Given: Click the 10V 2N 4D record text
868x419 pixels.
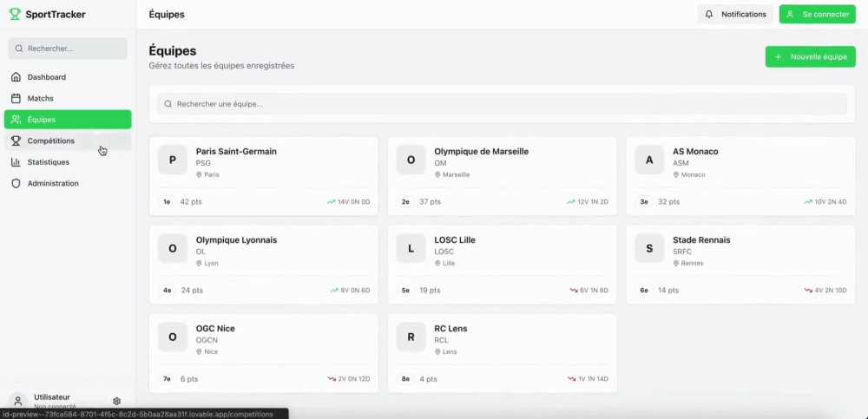Looking at the screenshot, I should pyautogui.click(x=831, y=202).
